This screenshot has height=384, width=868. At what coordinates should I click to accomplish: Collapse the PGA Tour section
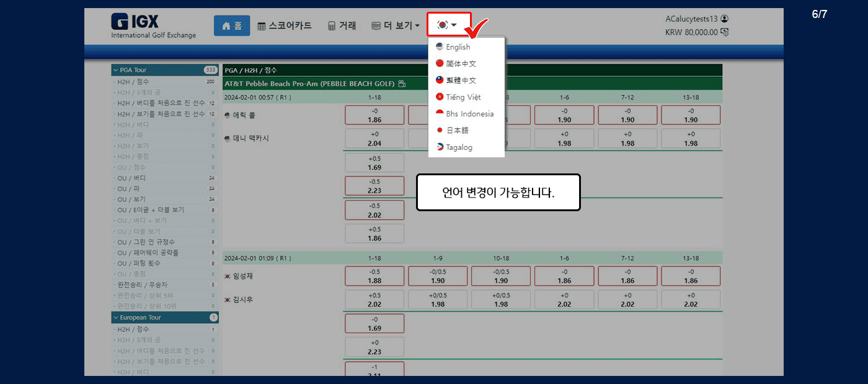point(115,70)
